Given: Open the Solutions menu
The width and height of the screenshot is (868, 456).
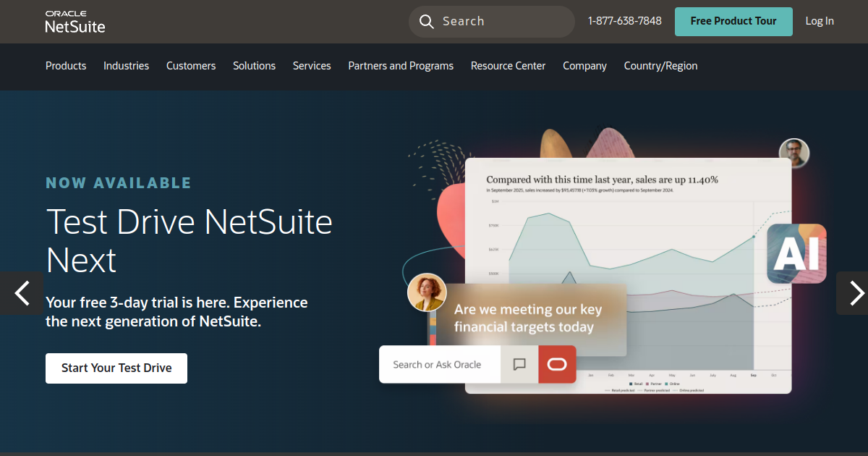Looking at the screenshot, I should point(254,66).
